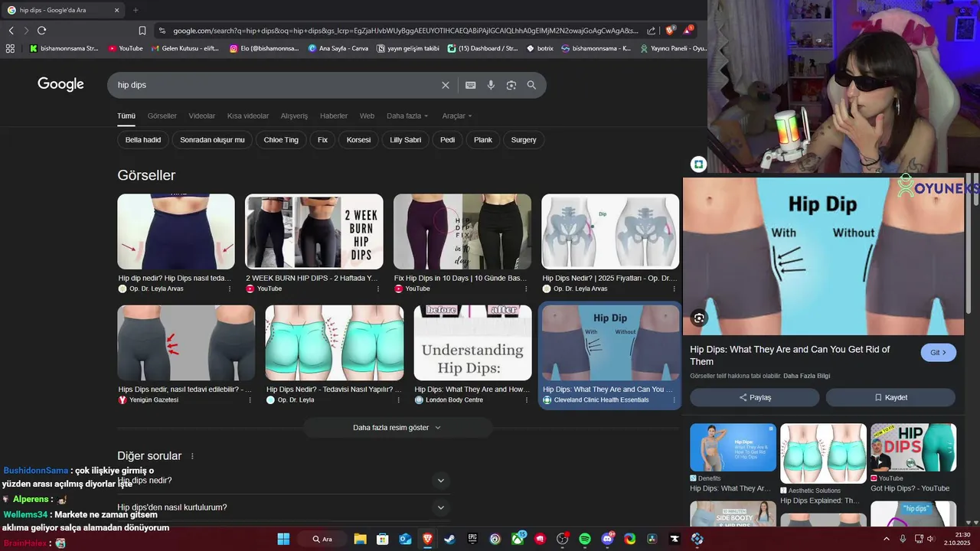Select the Alışveriş tab

tap(294, 116)
